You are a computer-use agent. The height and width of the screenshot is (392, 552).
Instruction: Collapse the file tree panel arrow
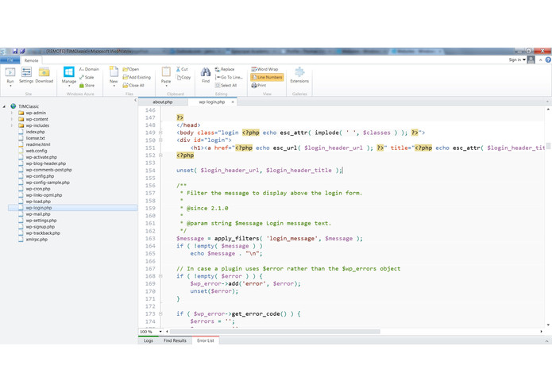tap(135, 100)
